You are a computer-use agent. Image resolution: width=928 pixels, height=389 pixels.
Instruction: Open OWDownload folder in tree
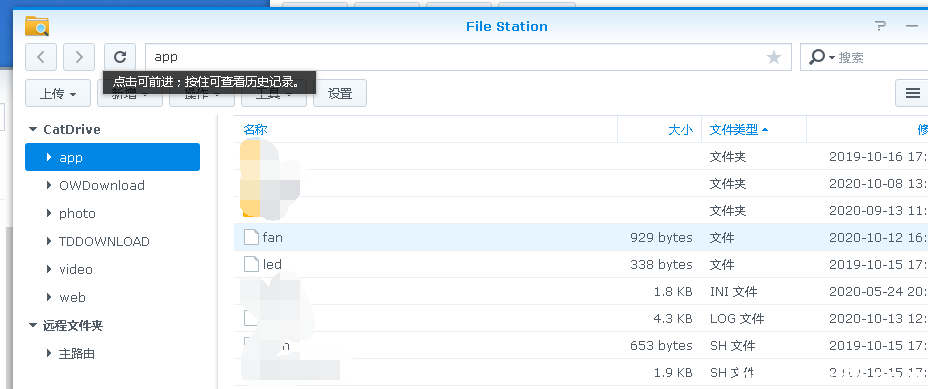tap(102, 185)
